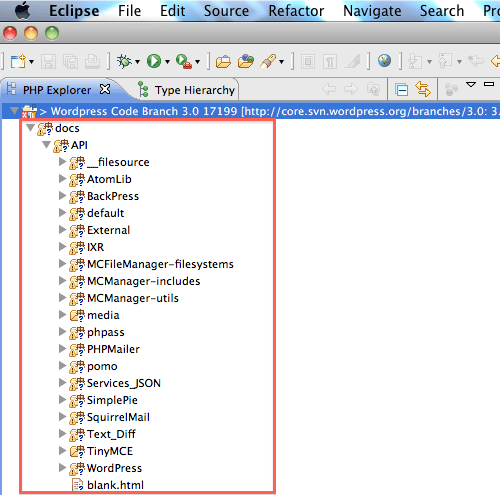Collapse the API folder
Image resolution: width=500 pixels, height=495 pixels.
point(47,145)
